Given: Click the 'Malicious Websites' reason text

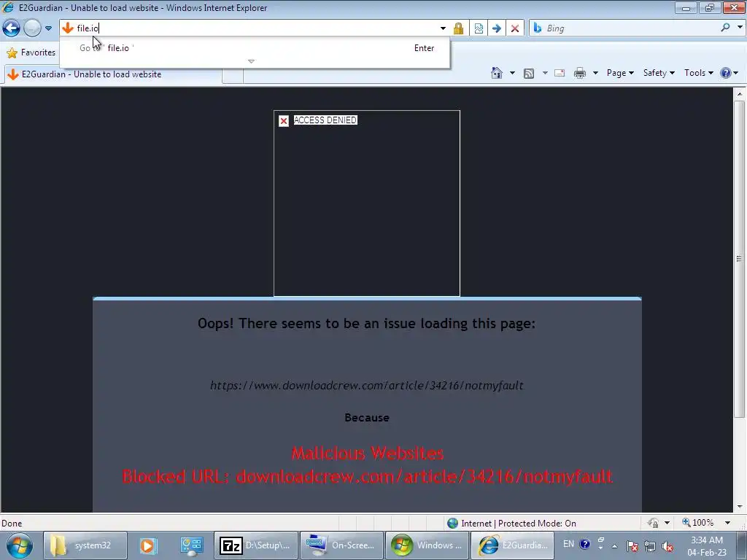Looking at the screenshot, I should (x=368, y=453).
